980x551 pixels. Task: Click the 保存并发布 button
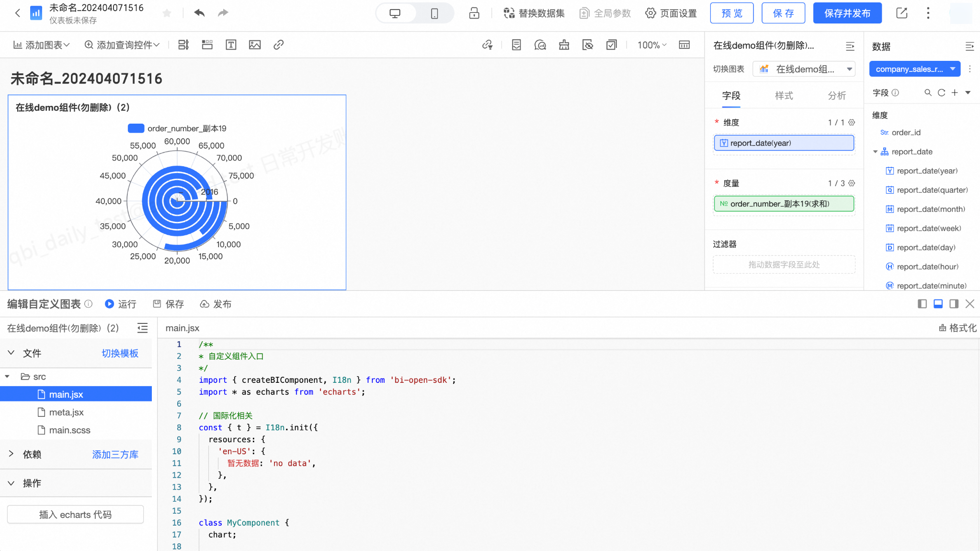[x=847, y=13]
